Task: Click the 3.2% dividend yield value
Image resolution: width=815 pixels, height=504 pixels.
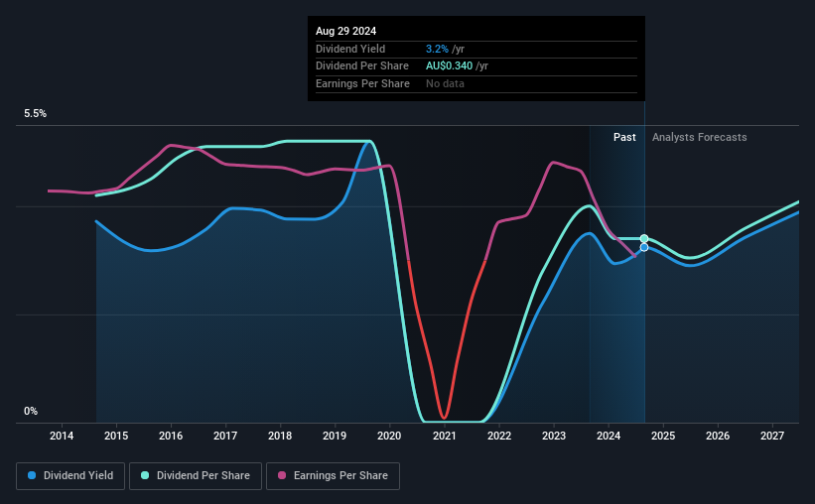Action: 437,49
